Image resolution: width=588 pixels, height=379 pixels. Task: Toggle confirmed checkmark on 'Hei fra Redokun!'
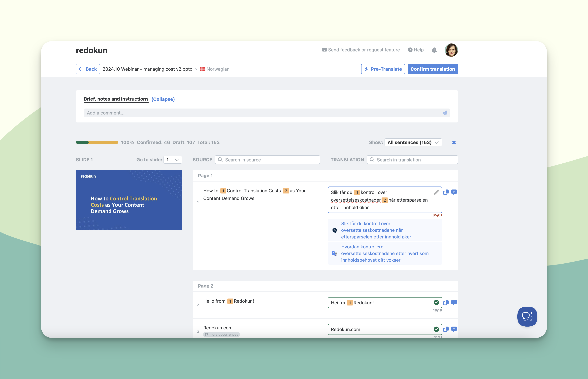coord(436,302)
